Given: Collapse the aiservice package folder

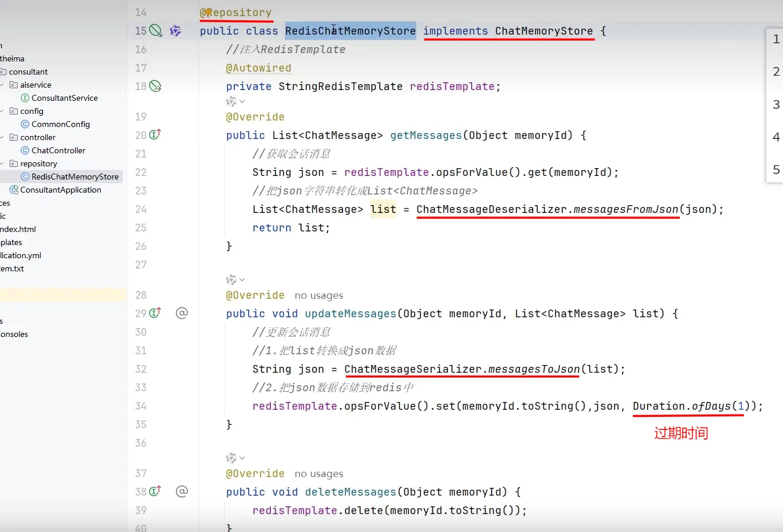Looking at the screenshot, I should point(2,85).
